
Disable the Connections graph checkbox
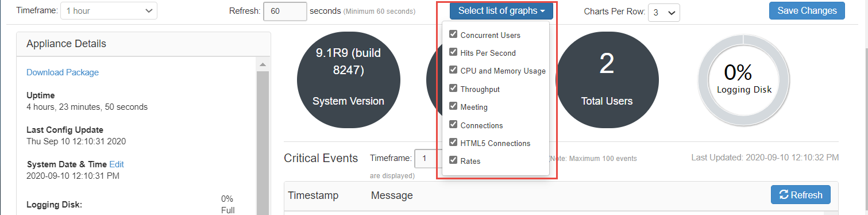[453, 125]
